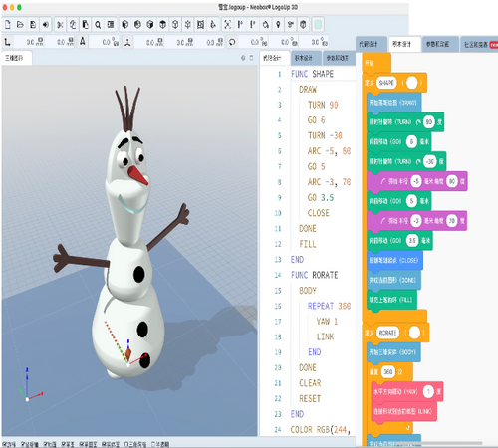Save the project with the disk icon

pos(33,25)
